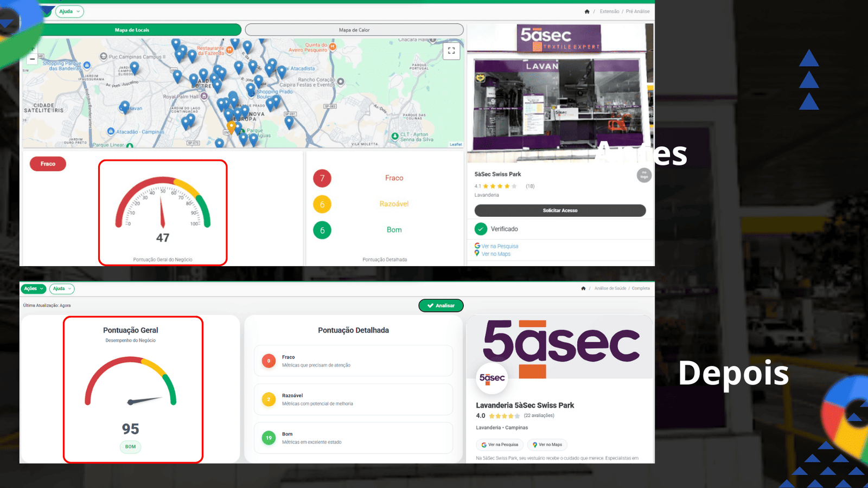Click the green Verificado checkmark icon

pyautogui.click(x=481, y=229)
